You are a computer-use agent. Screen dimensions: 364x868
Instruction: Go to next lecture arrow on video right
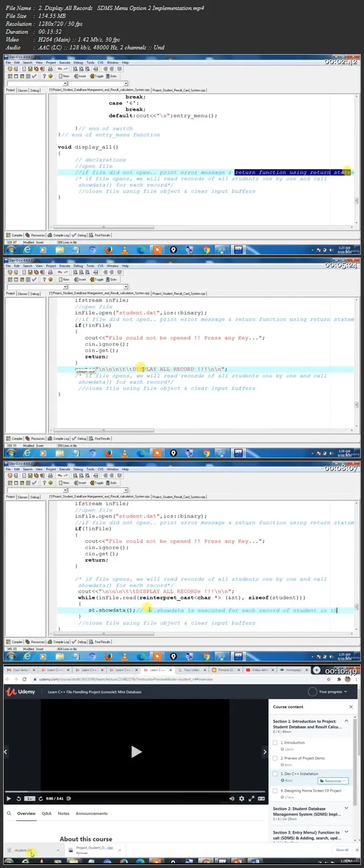(265, 752)
